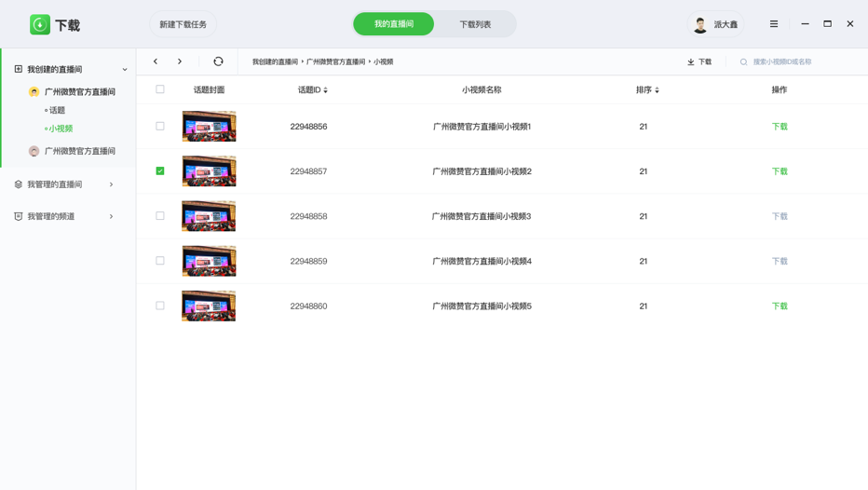Open the 话题 tree item
The width and height of the screenshot is (868, 490).
[57, 111]
